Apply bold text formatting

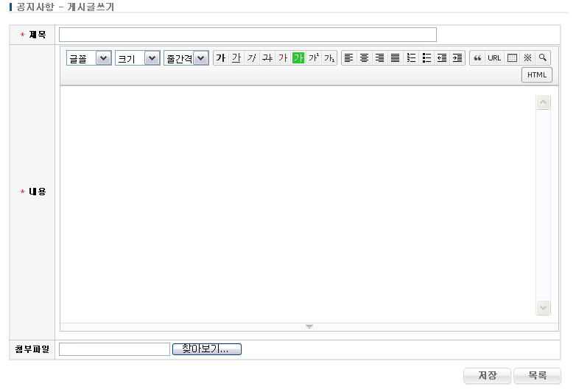click(220, 58)
